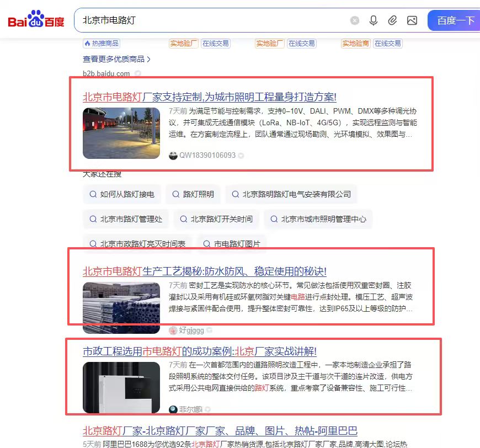The image size is (480, 448).
Task: Open the street lamp night photo thumbnail
Action: (121, 133)
